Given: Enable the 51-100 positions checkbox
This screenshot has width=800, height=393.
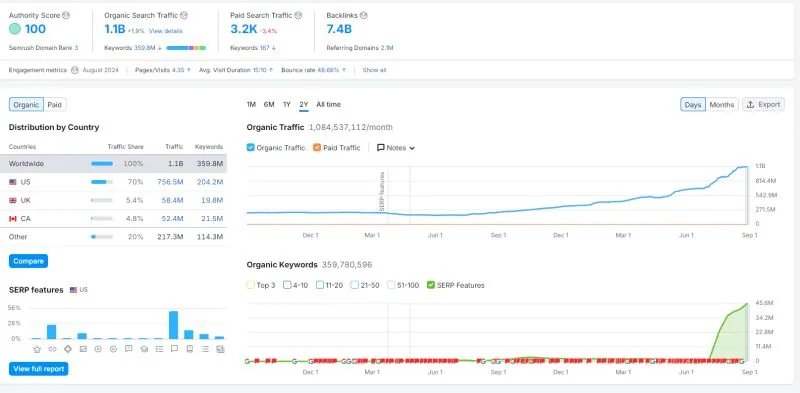Looking at the screenshot, I should click(391, 285).
